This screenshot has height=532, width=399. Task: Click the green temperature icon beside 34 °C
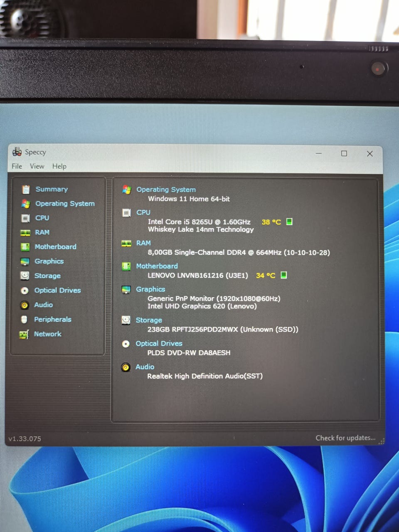pyautogui.click(x=284, y=275)
